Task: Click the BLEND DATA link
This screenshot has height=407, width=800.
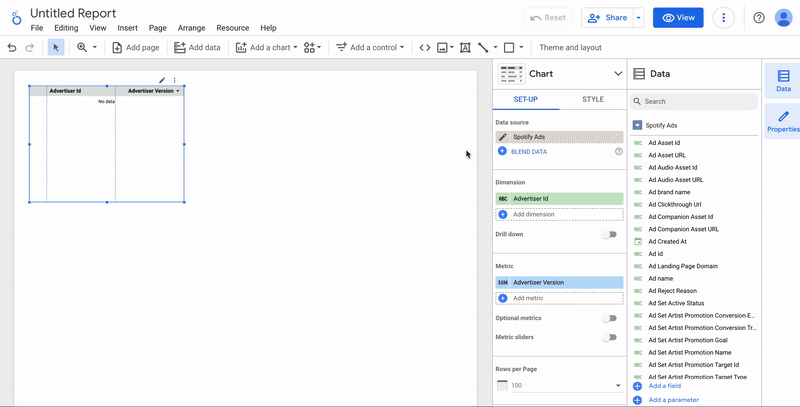Action: (528, 151)
